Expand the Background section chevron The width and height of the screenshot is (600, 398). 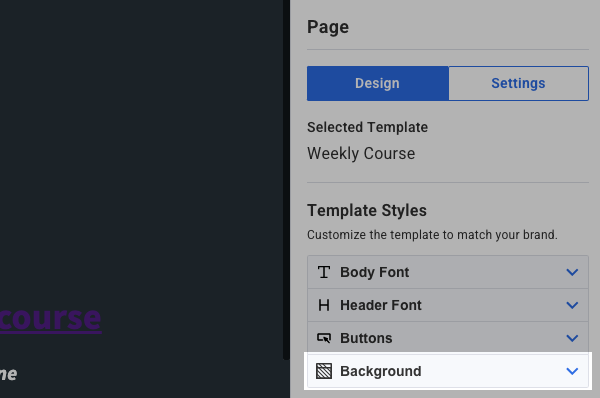(x=572, y=371)
